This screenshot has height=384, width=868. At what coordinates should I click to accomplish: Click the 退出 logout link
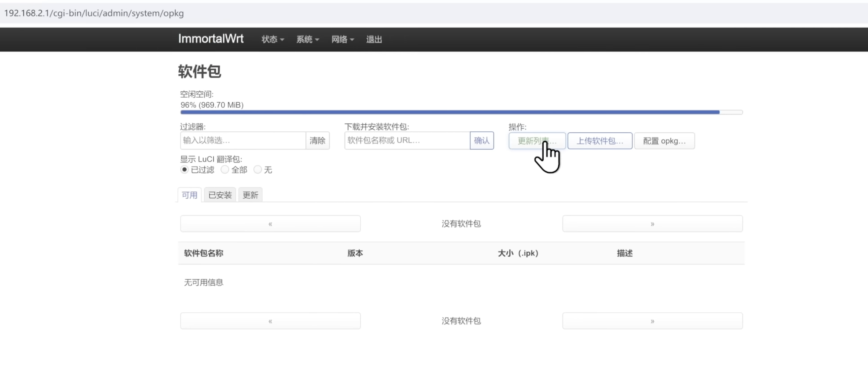[374, 39]
